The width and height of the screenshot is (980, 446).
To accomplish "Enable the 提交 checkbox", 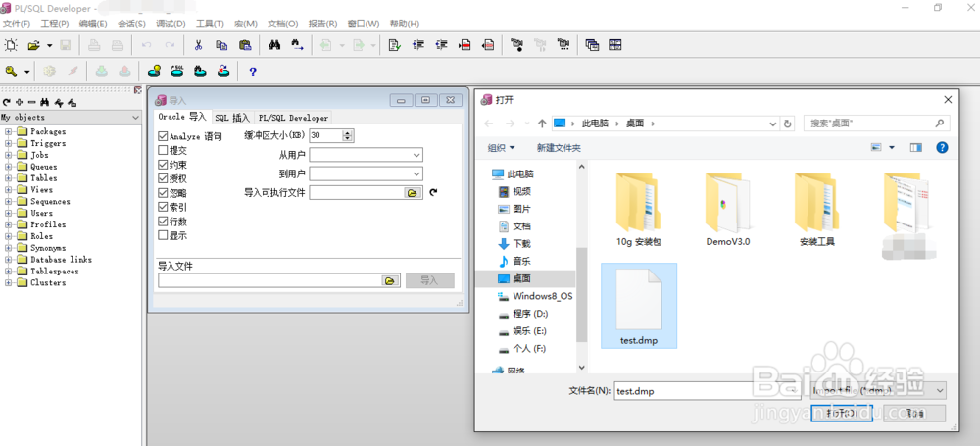I will pyautogui.click(x=163, y=151).
